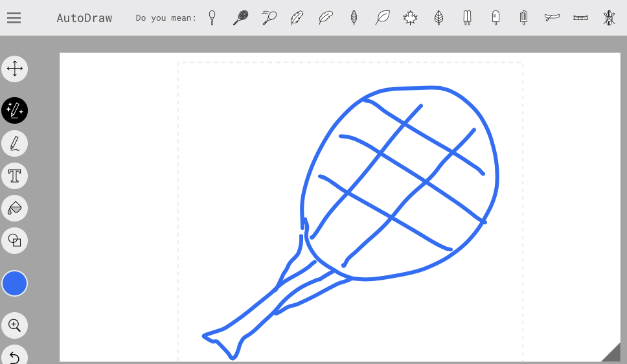Choose the swinging racket with motion lines

(x=269, y=17)
